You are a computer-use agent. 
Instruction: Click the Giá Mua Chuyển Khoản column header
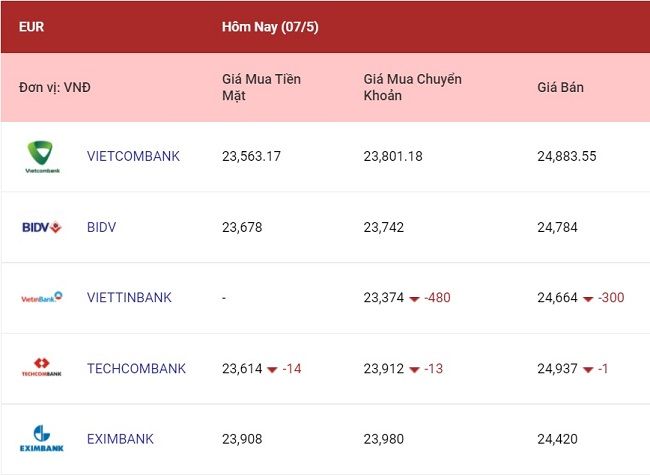[412, 87]
